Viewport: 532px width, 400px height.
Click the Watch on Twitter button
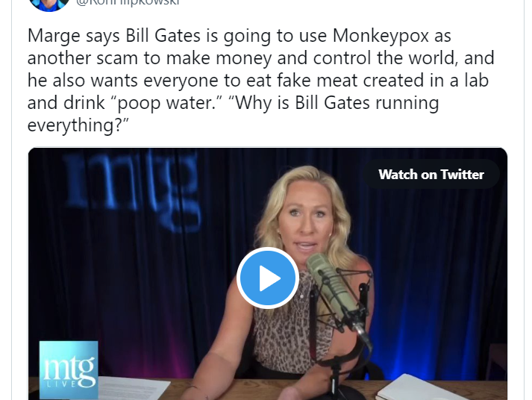pos(431,175)
